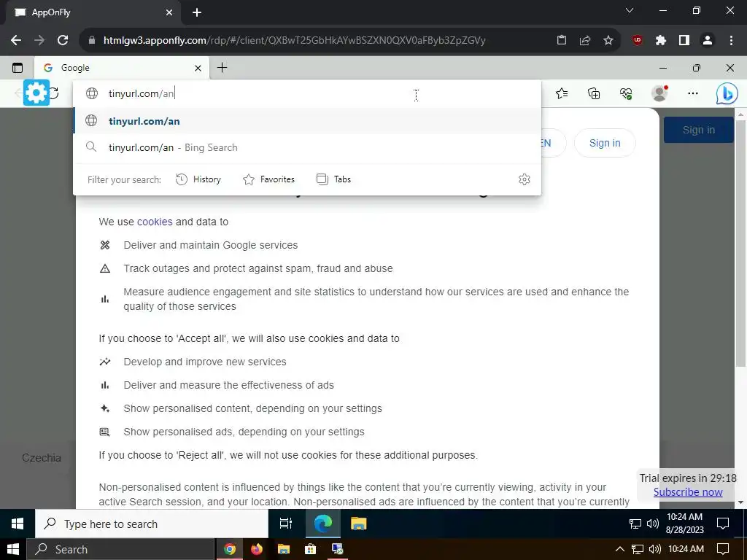Open Edge Collections icon

pyautogui.click(x=594, y=93)
